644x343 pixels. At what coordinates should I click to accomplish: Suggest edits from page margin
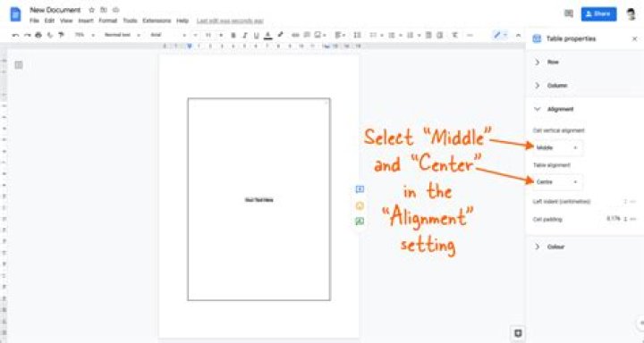[360, 222]
